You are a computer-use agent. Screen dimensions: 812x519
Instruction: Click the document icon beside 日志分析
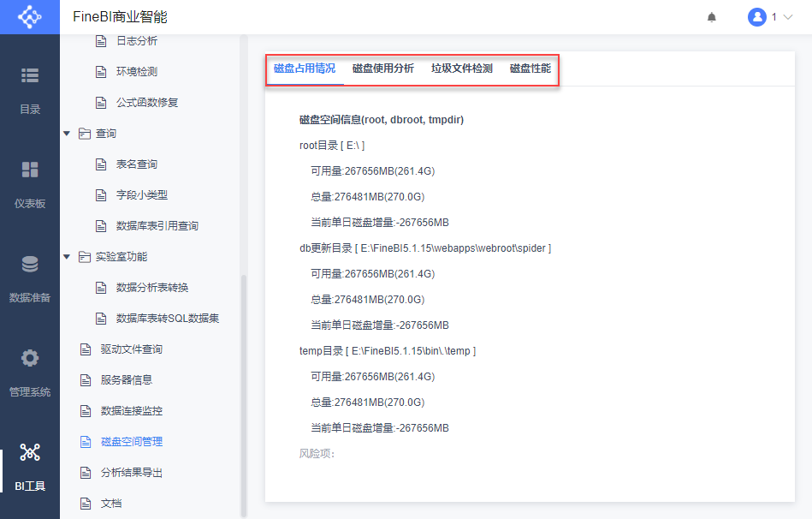[101, 41]
